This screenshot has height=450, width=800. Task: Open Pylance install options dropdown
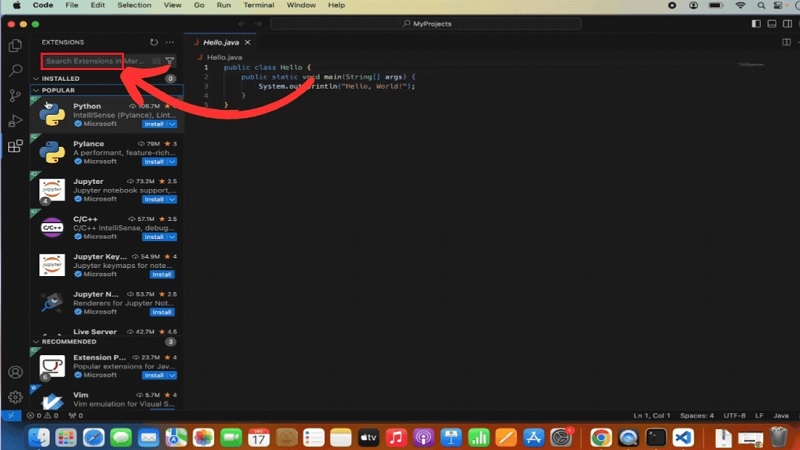click(172, 162)
